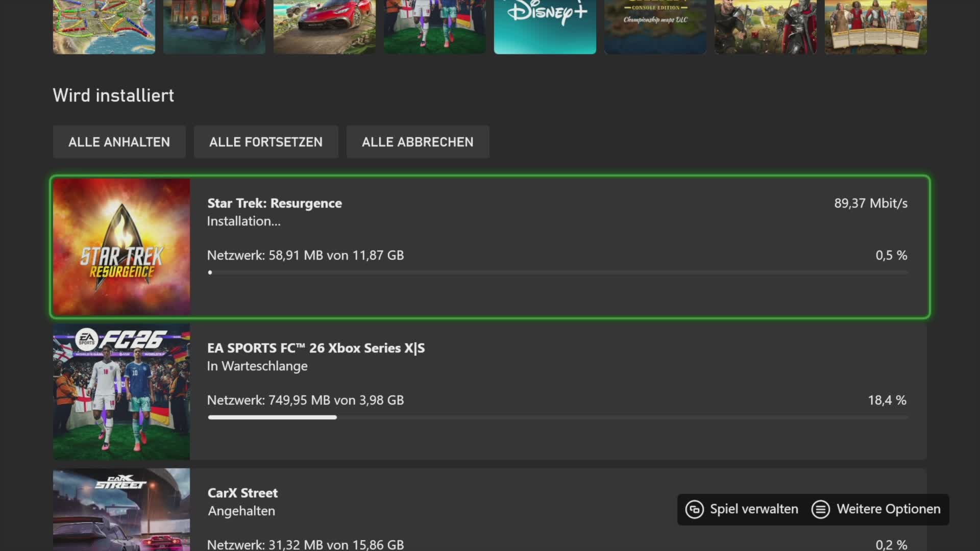Click the 0,2 % progress value for CarX Street
This screenshot has height=551, width=980.
pyautogui.click(x=892, y=544)
